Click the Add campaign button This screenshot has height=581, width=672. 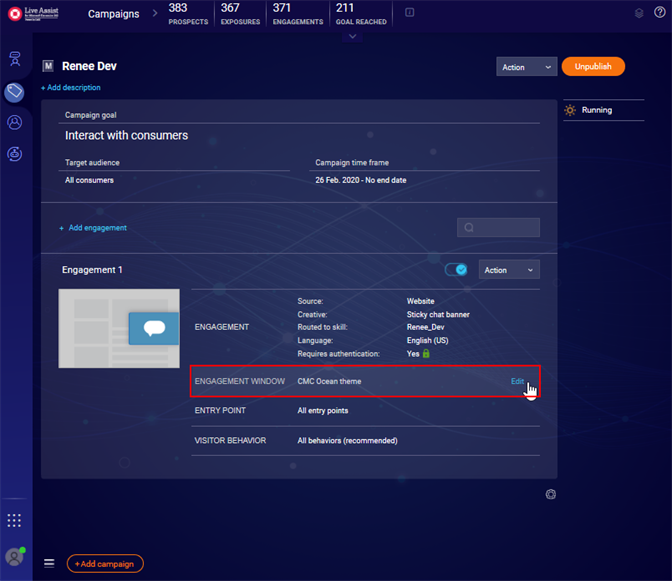pyautogui.click(x=105, y=563)
